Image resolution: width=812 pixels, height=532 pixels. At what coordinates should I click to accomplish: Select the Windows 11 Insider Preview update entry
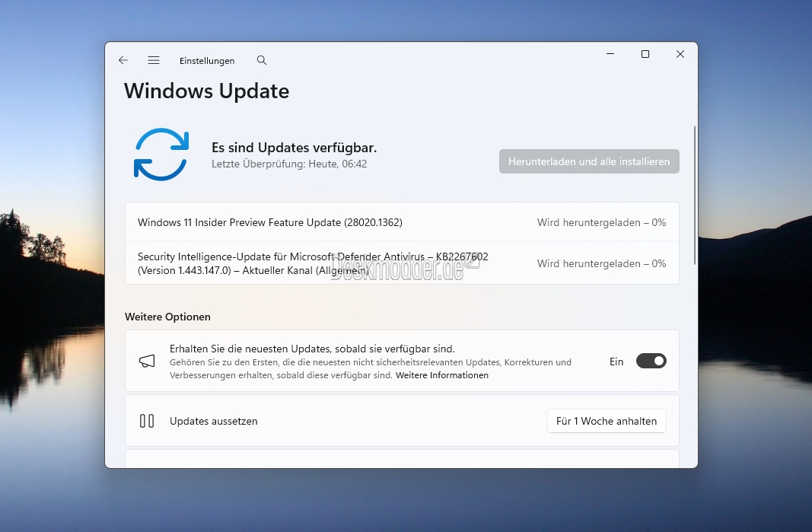pyautogui.click(x=270, y=222)
